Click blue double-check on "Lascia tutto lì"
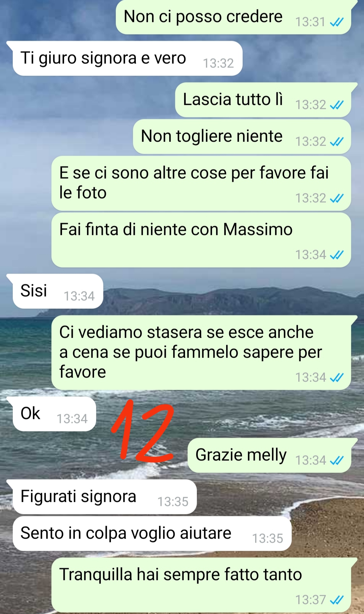The image size is (364, 614). tap(337, 105)
